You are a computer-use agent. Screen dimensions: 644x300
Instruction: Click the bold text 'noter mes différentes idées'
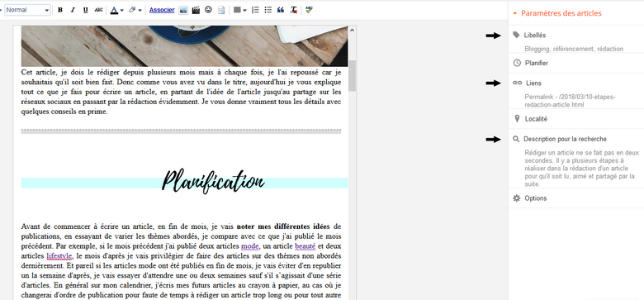click(283, 226)
